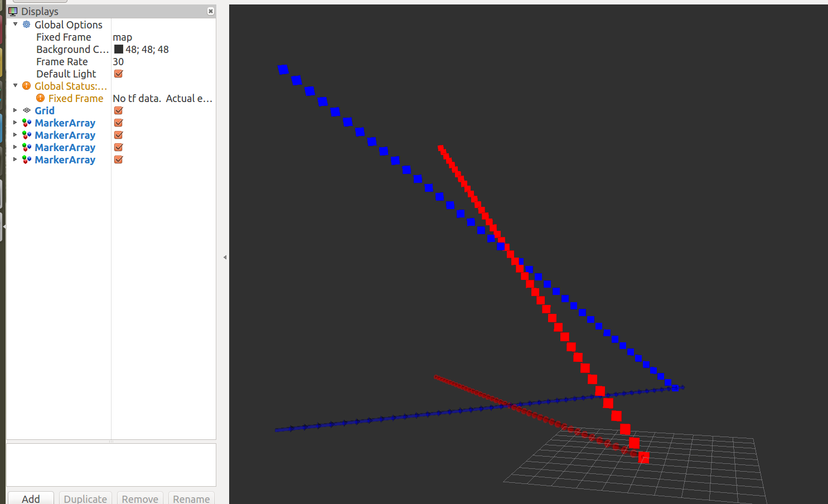Hide the first MarkerArray via its checkbox
Image resolution: width=828 pixels, height=504 pixels.
coord(118,123)
